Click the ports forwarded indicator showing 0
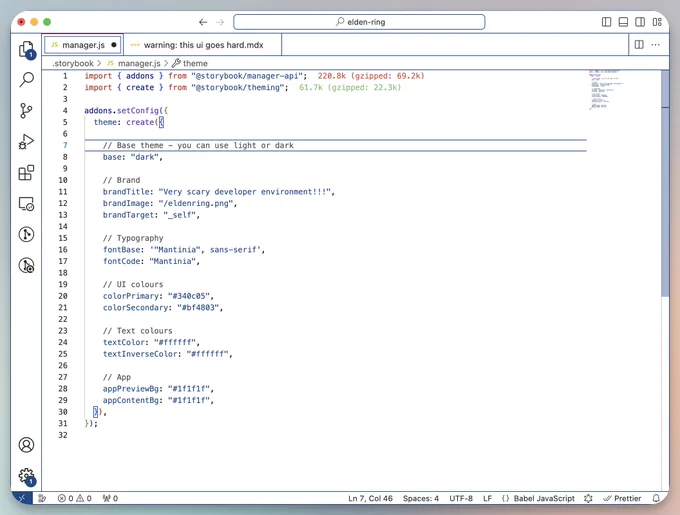 point(110,499)
